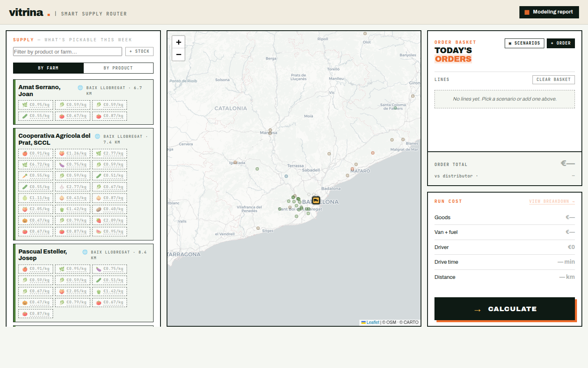Add Cooperativa's lettuce at €0.67/kg
Image resolution: width=588 pixels, height=368 pixels.
[x=109, y=187]
